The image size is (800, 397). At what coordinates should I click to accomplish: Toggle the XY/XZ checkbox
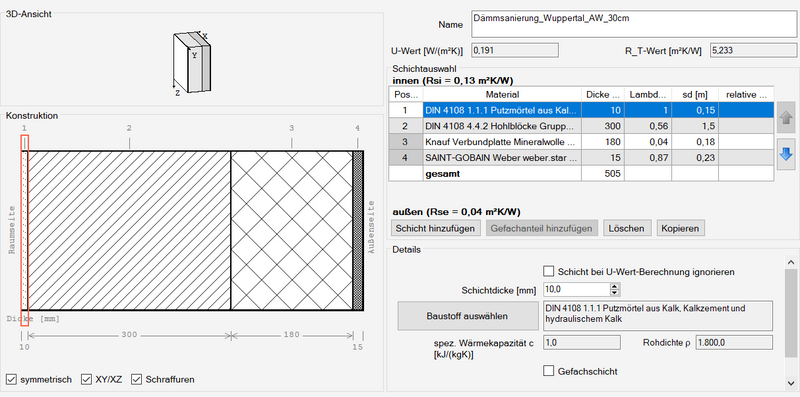pyautogui.click(x=86, y=379)
